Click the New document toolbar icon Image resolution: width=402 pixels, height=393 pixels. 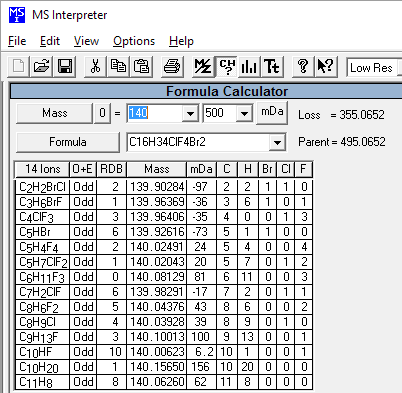coord(18,66)
